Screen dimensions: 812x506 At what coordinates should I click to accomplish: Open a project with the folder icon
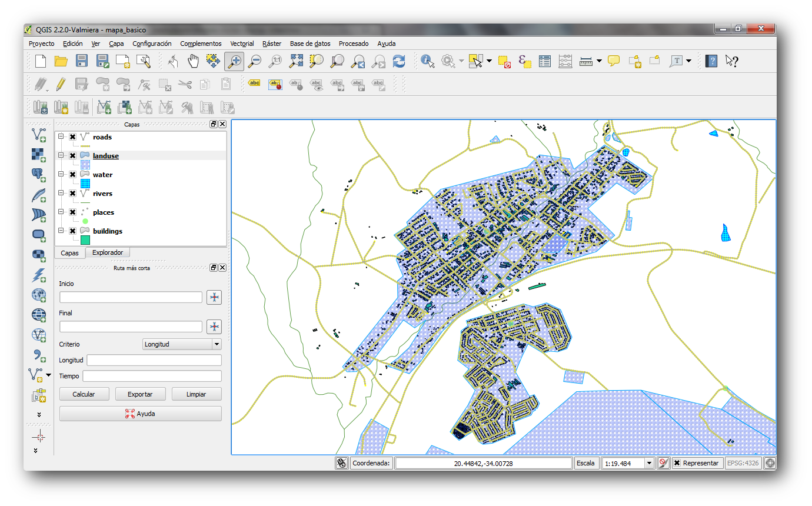pos(61,61)
